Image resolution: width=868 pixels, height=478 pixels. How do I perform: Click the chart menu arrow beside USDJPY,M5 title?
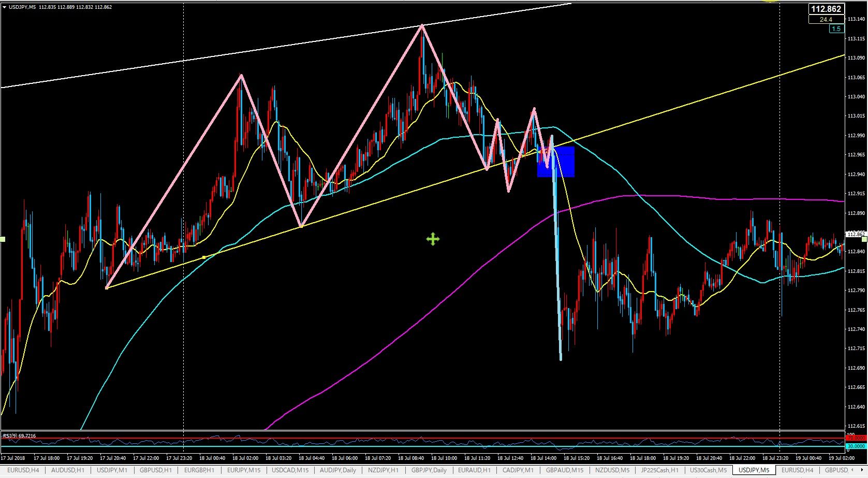click(4, 7)
